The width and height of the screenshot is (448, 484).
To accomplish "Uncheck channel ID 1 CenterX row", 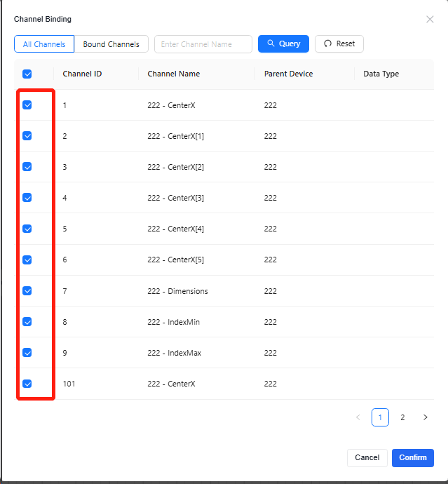I will (27, 105).
